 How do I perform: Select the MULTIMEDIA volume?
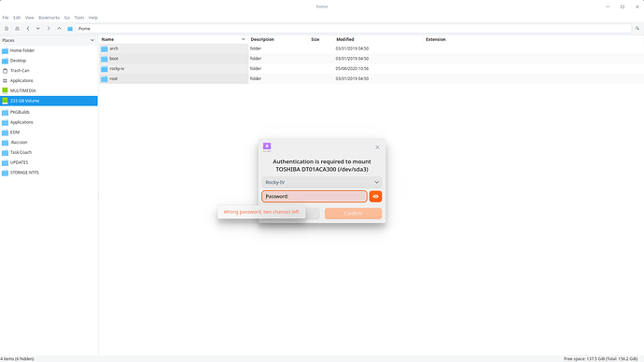23,90
